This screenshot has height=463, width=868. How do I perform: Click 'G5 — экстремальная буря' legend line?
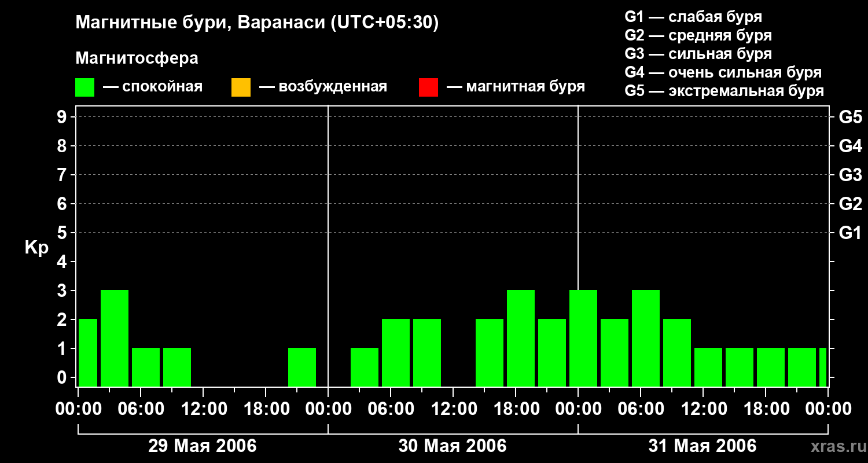click(724, 91)
